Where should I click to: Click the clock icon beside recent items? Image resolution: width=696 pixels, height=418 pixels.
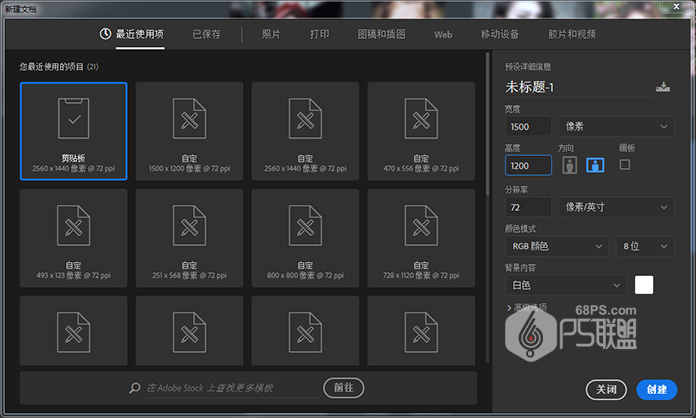click(105, 34)
